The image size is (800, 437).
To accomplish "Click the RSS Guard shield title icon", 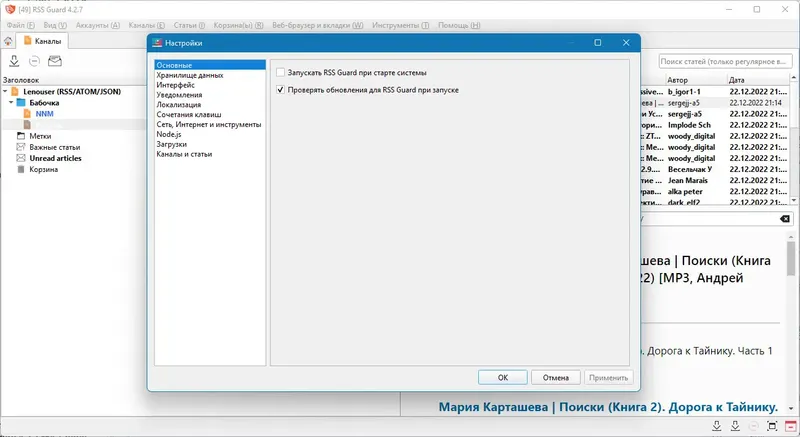I will click(10, 9).
